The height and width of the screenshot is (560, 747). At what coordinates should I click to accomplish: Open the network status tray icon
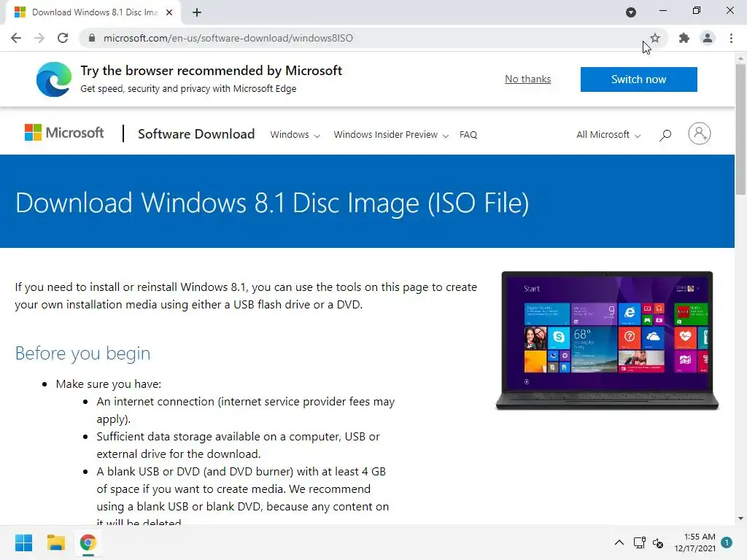pos(639,542)
